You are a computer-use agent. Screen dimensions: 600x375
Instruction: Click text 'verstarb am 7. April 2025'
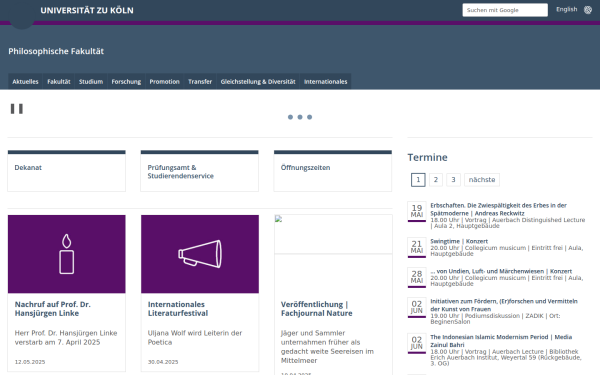point(57,342)
